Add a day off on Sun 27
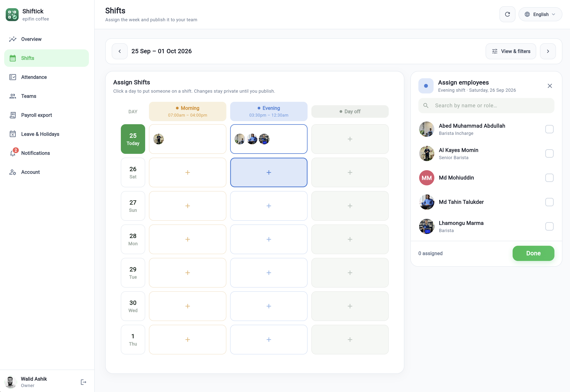Screen dimensions: 570x392 tap(350, 206)
